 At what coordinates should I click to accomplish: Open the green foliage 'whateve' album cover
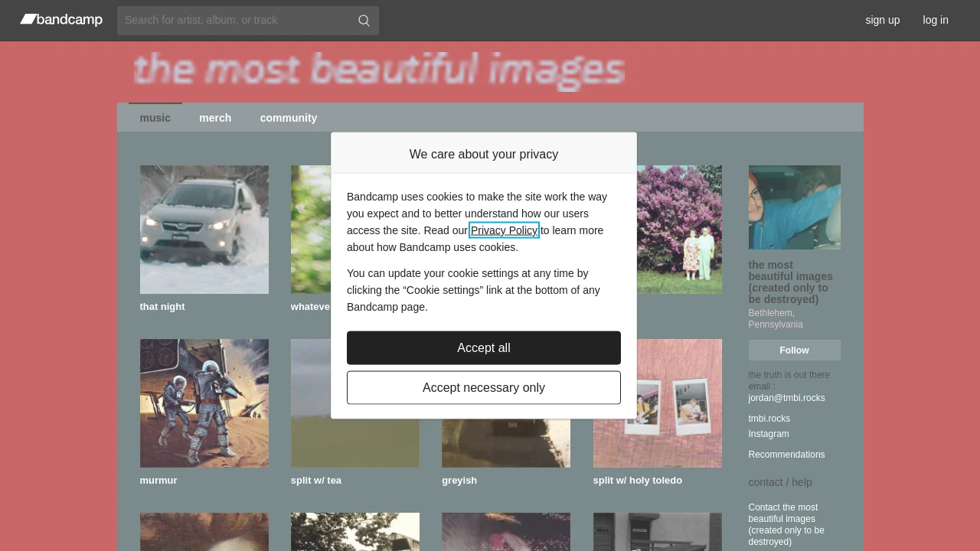(x=311, y=230)
